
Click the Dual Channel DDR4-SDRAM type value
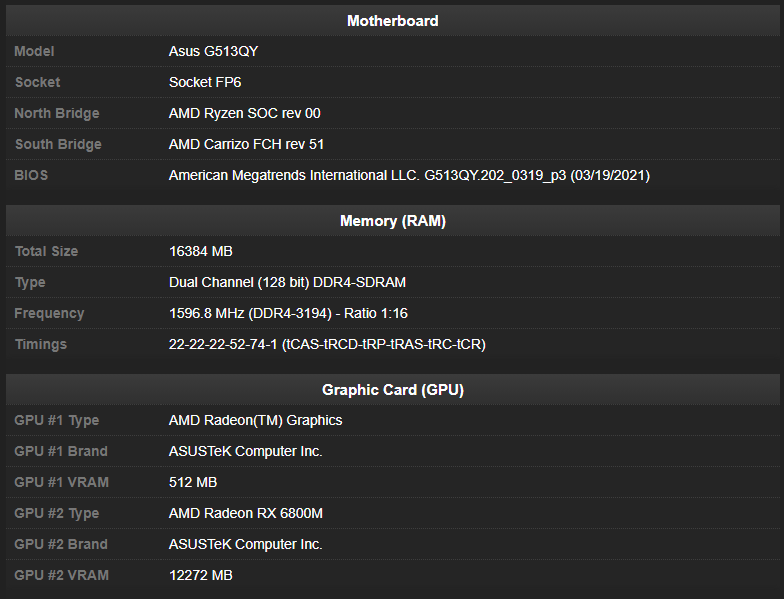[287, 282]
